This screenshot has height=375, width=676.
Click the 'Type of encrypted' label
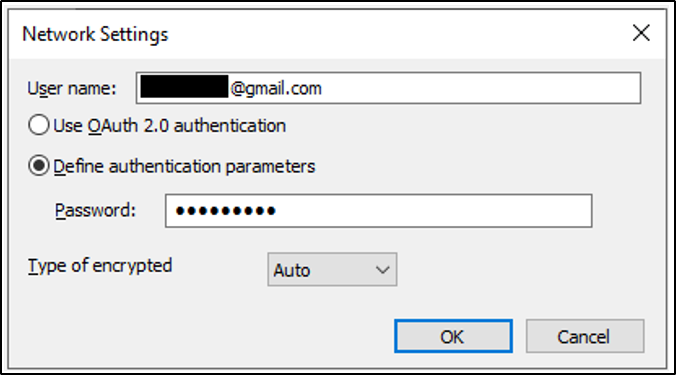[x=100, y=266]
